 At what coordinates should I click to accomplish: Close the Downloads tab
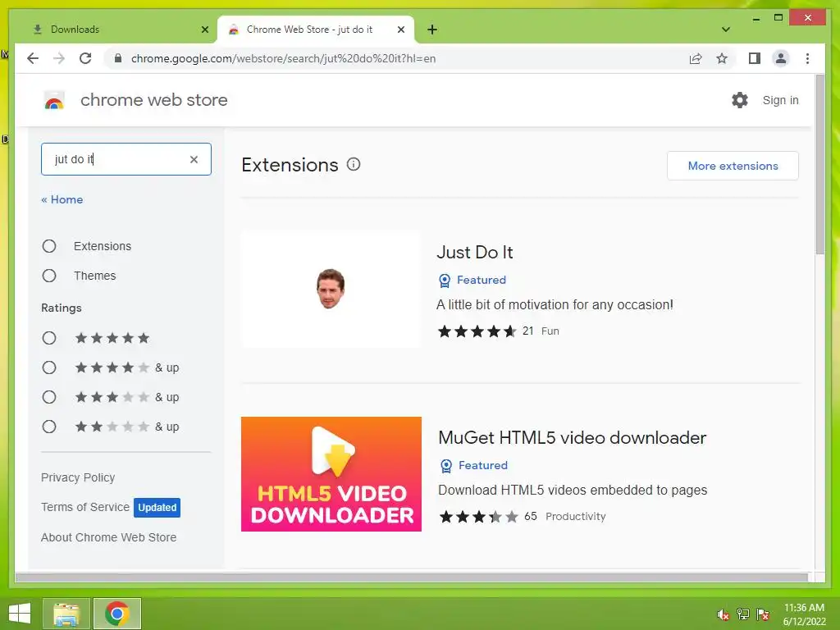point(204,30)
